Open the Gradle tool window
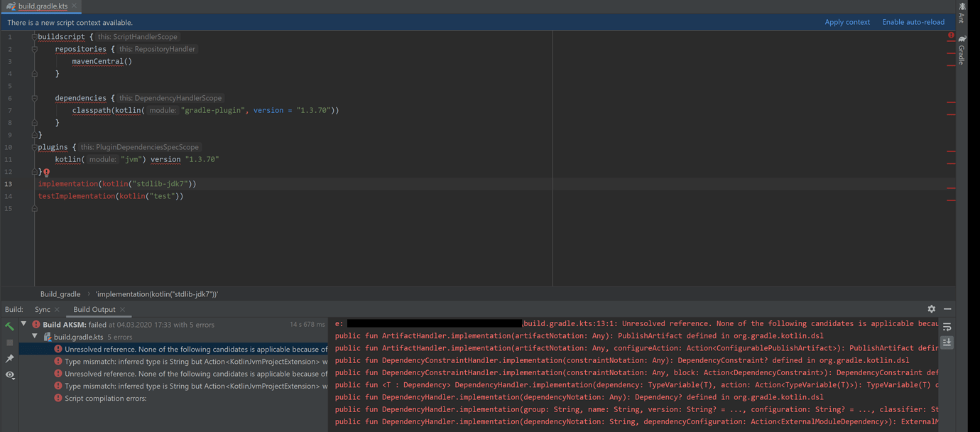Screen dimensions: 980x432 pyautogui.click(x=962, y=50)
